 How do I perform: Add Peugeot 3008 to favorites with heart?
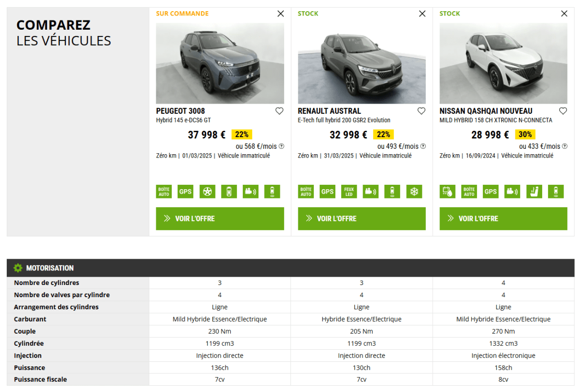(x=279, y=111)
